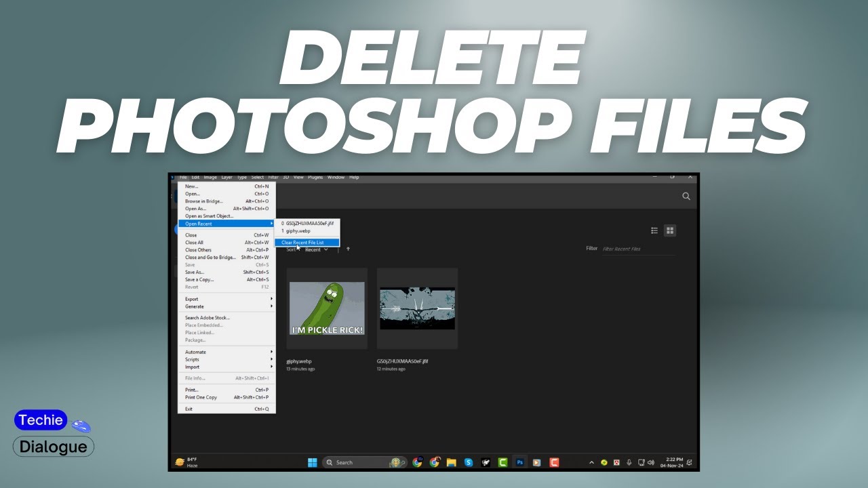The width and height of the screenshot is (868, 488).
Task: Reverse sort order using the up arrow
Action: pos(348,249)
